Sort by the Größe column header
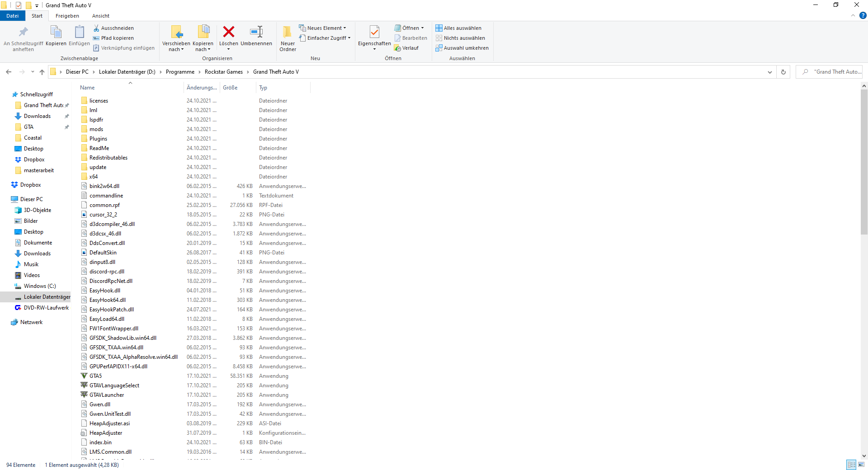Screen dimensions: 868x470 238,88
